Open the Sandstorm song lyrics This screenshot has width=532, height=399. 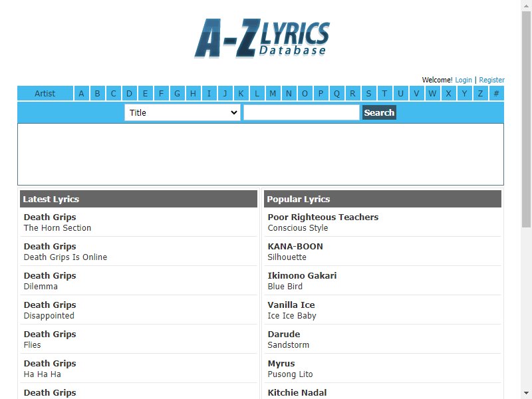289,344
